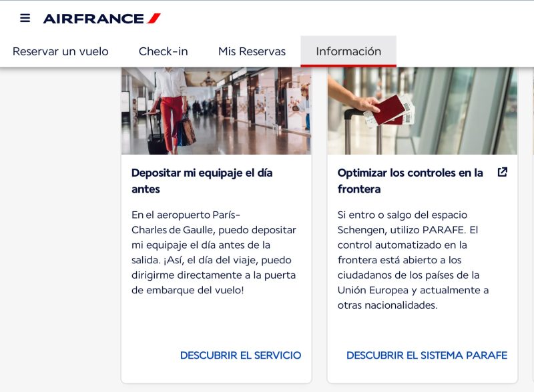Switch to the Check-in tab
534x392 pixels.
click(163, 51)
